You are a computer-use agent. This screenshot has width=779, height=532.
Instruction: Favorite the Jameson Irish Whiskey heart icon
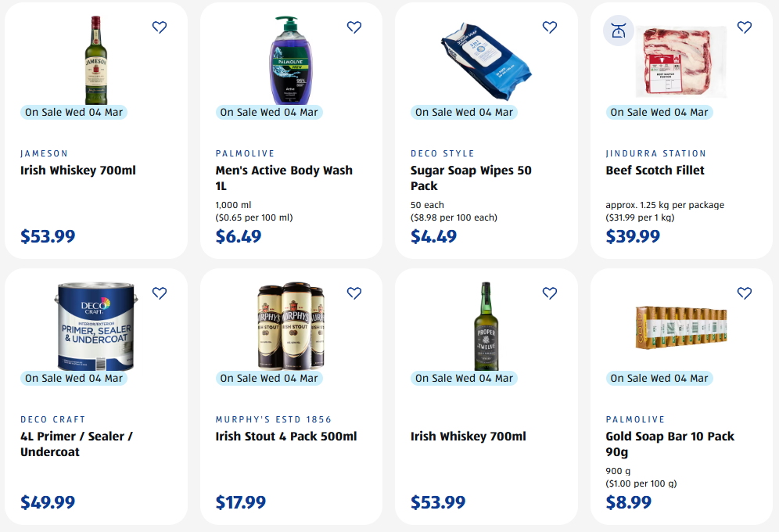pyautogui.click(x=160, y=27)
